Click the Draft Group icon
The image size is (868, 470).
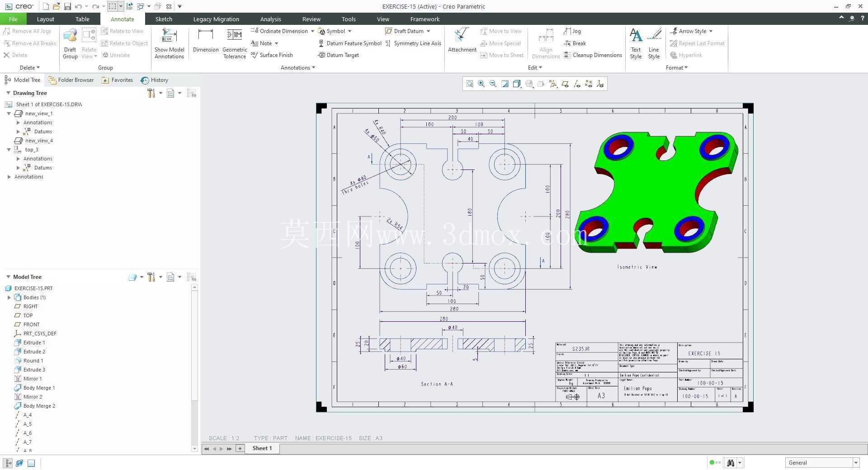coord(70,43)
